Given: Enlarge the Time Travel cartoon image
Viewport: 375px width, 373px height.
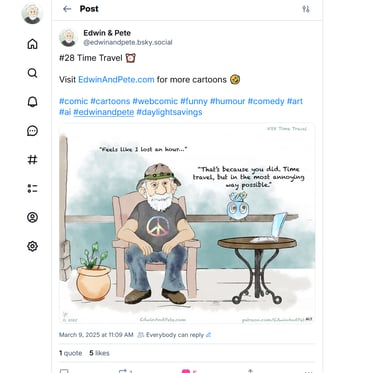Looking at the screenshot, I should click(187, 223).
